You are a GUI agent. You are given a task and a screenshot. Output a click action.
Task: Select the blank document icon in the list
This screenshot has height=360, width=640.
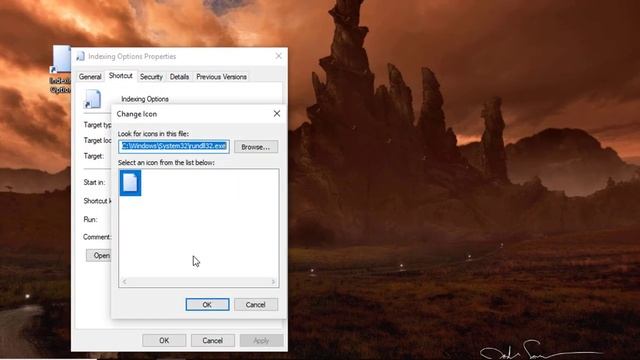coord(131,183)
